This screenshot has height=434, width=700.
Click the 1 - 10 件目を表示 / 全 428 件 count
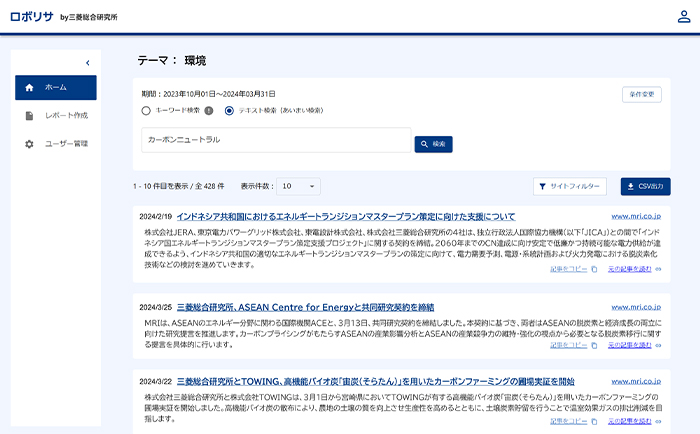tap(179, 186)
